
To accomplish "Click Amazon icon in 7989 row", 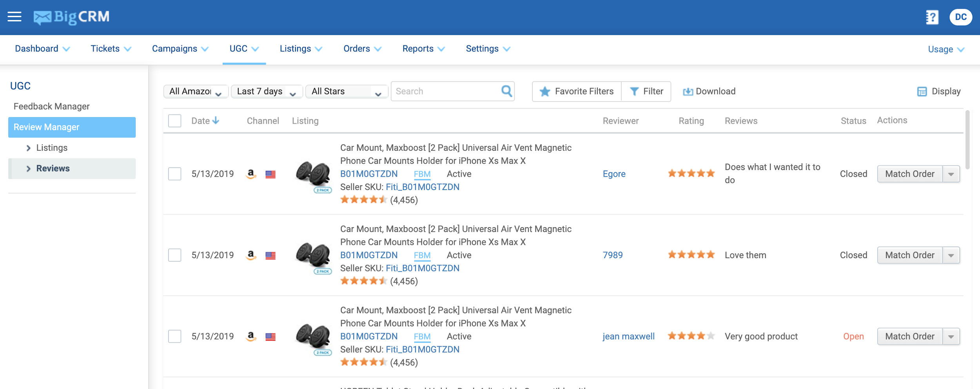I will tap(251, 255).
